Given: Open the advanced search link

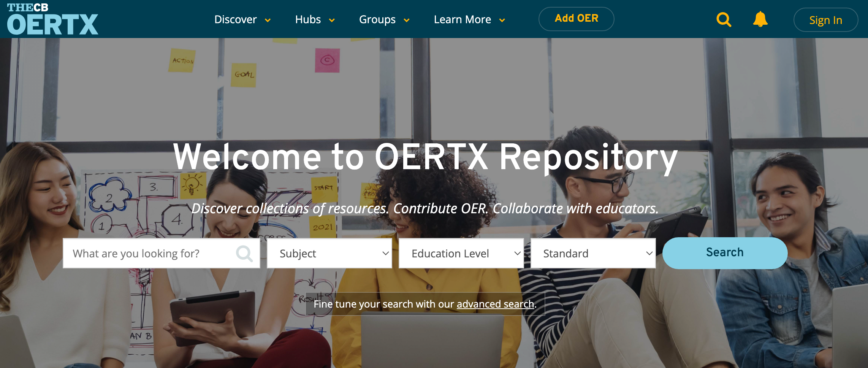Looking at the screenshot, I should pyautogui.click(x=495, y=304).
